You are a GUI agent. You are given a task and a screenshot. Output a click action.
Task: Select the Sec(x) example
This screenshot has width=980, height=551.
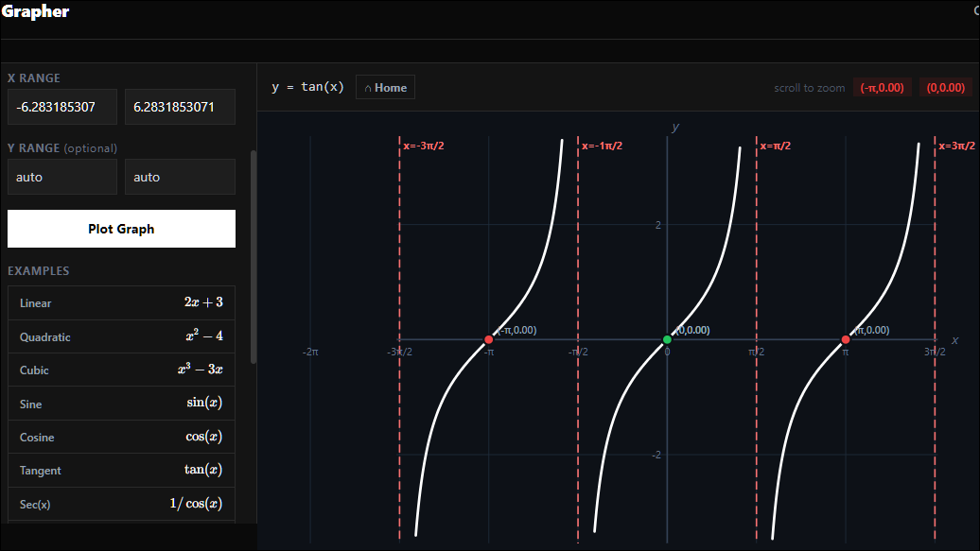coord(121,504)
